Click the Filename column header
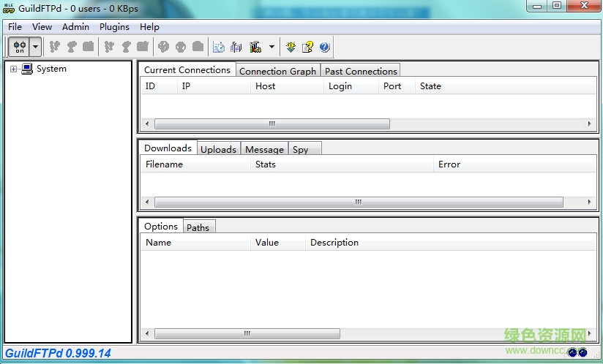The width and height of the screenshot is (603, 364). tap(165, 164)
